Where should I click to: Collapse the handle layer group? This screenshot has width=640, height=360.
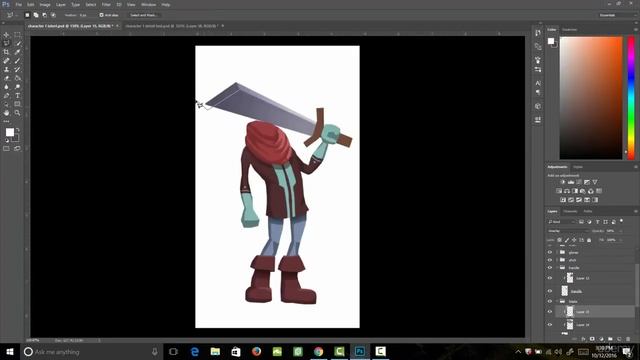(557, 268)
